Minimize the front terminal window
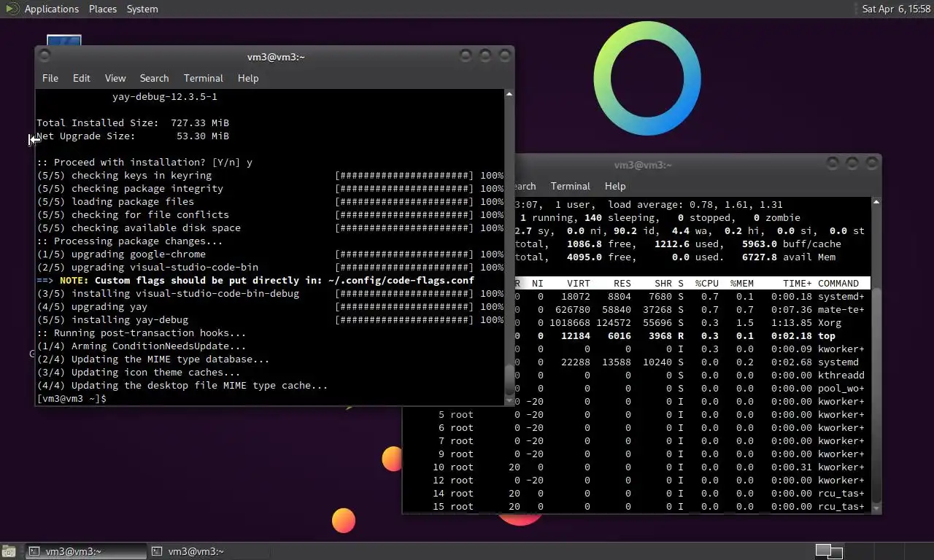Image resolution: width=934 pixels, height=560 pixels. [x=466, y=55]
